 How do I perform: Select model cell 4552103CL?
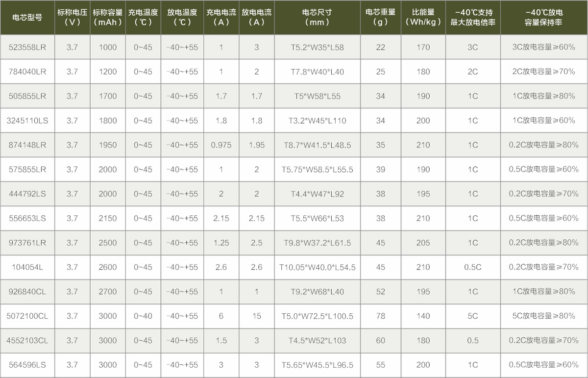pos(27,341)
